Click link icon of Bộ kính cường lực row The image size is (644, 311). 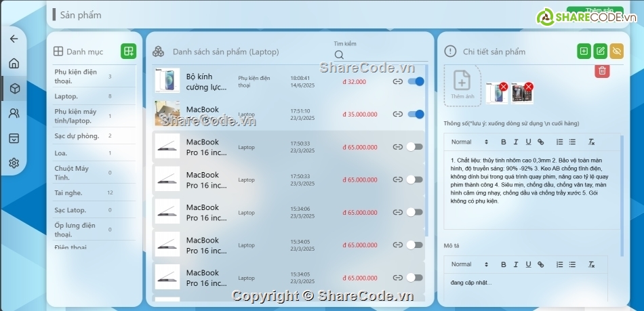(397, 82)
